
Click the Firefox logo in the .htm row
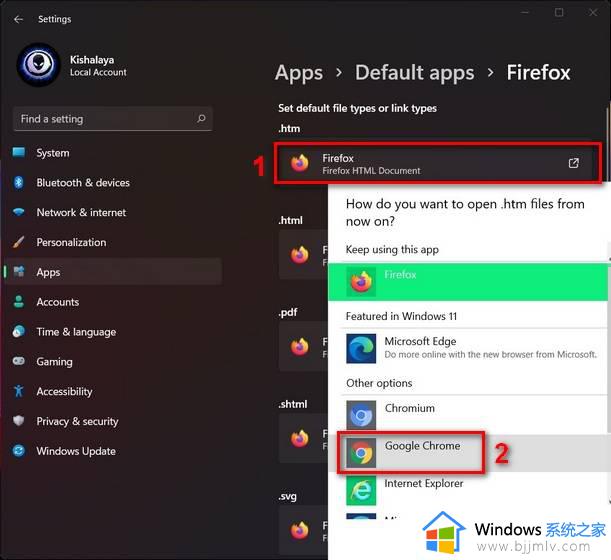click(x=299, y=163)
